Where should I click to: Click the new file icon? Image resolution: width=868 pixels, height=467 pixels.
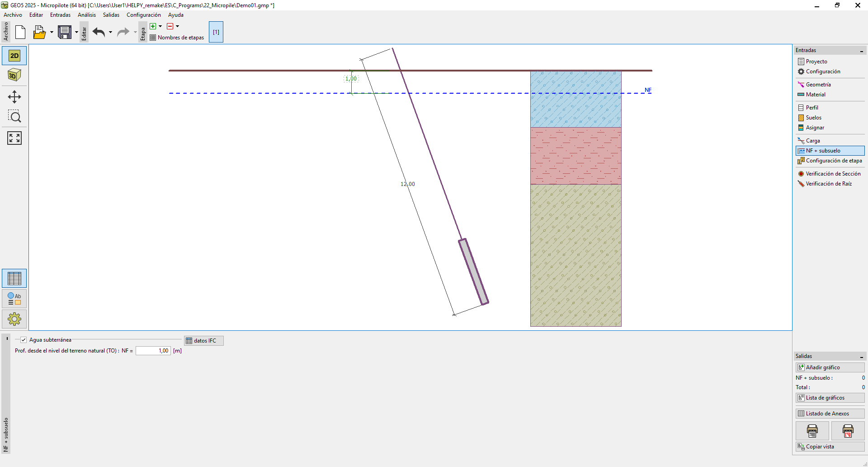click(x=20, y=32)
